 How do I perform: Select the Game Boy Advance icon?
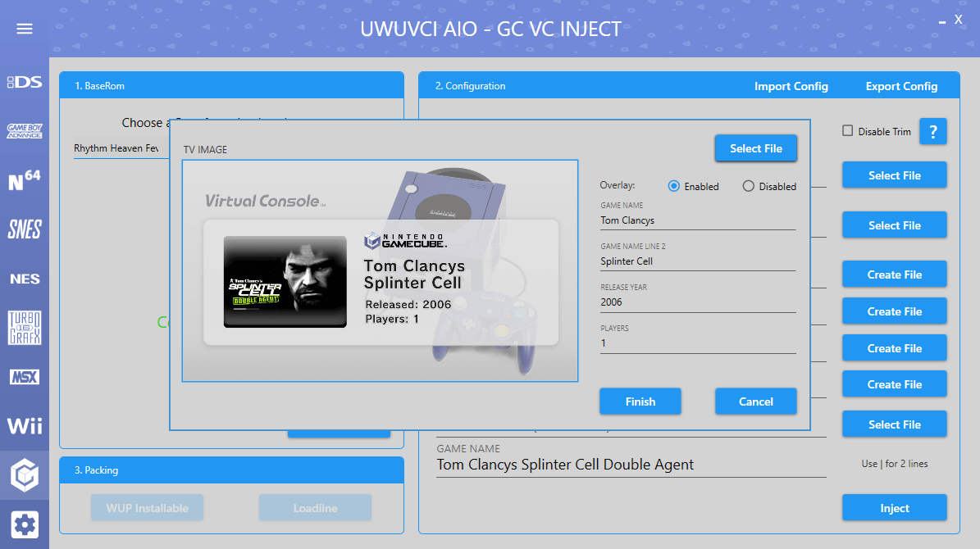25,131
